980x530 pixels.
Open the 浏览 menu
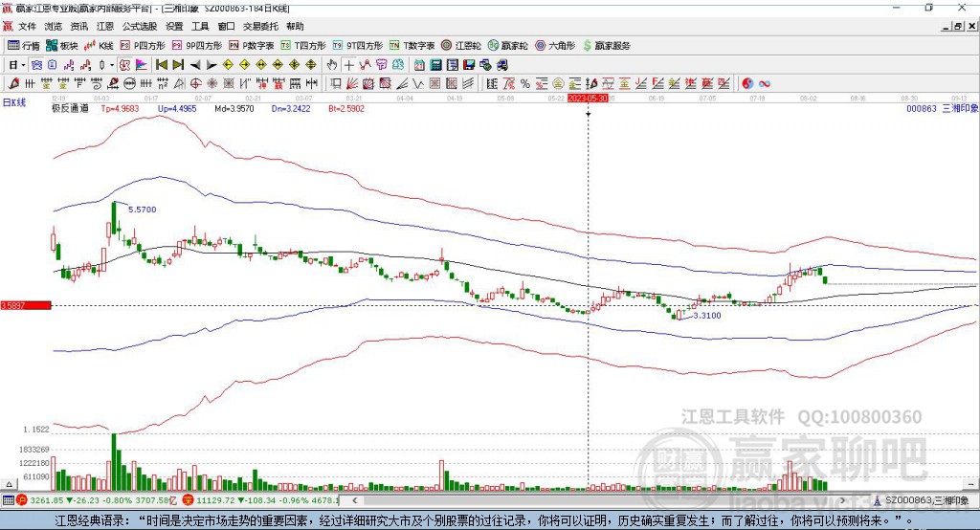coord(54,26)
